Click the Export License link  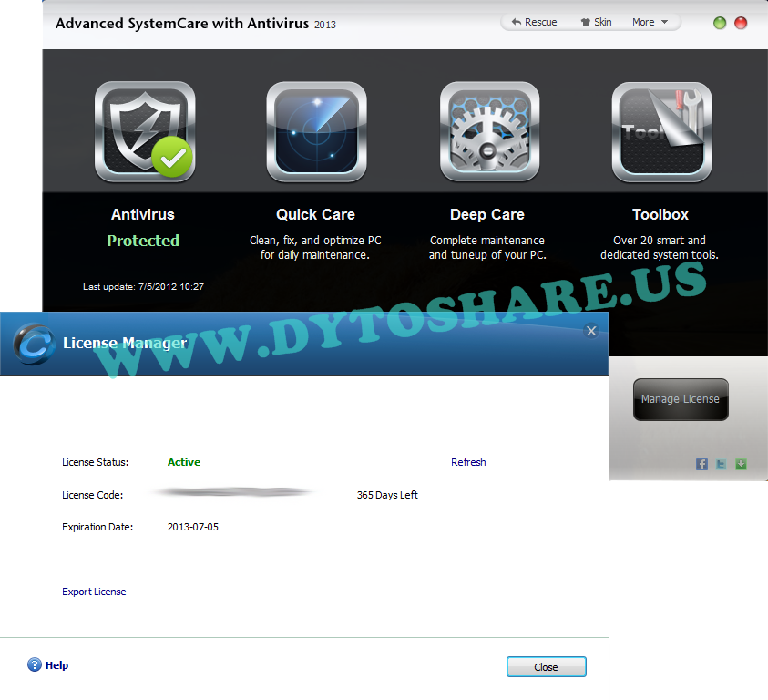[94, 592]
